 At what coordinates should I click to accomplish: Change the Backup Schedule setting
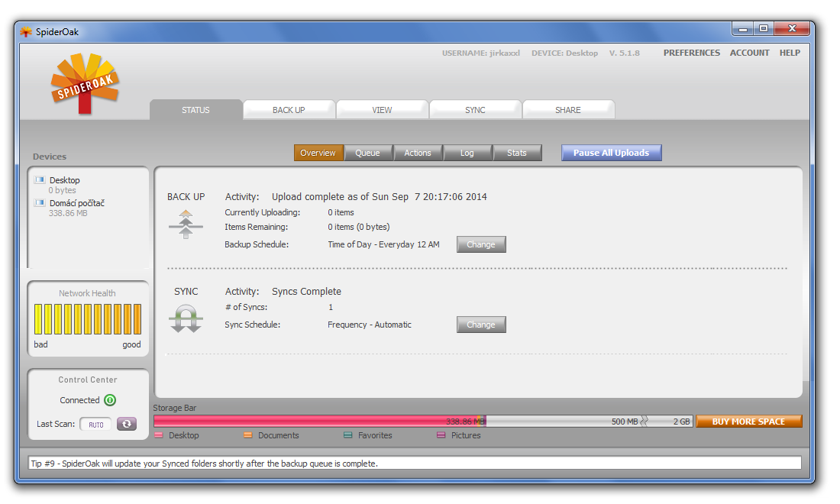(x=481, y=244)
